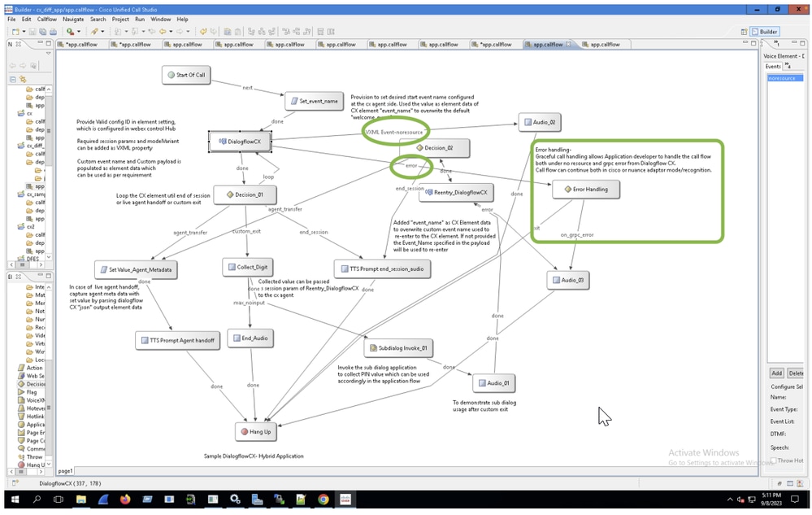The image size is (812, 515).
Task: Click the Save All toolbar icon
Action: click(43, 32)
